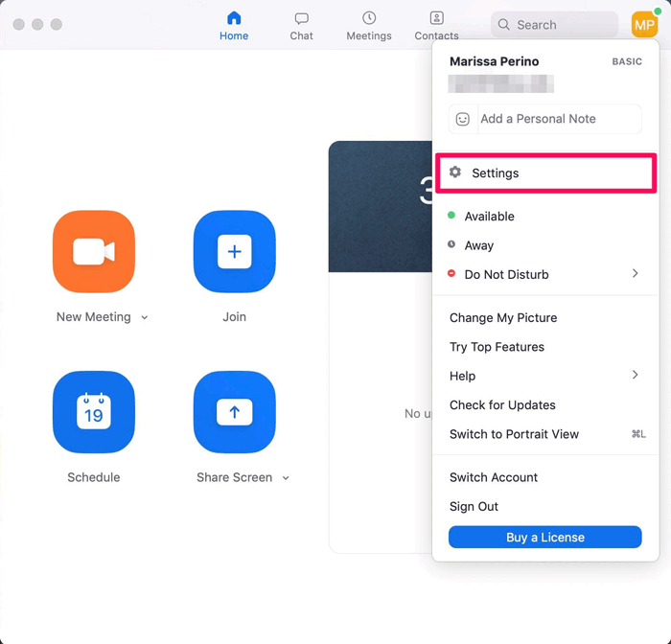
Task: Expand the Help submenu chevron
Action: [635, 375]
